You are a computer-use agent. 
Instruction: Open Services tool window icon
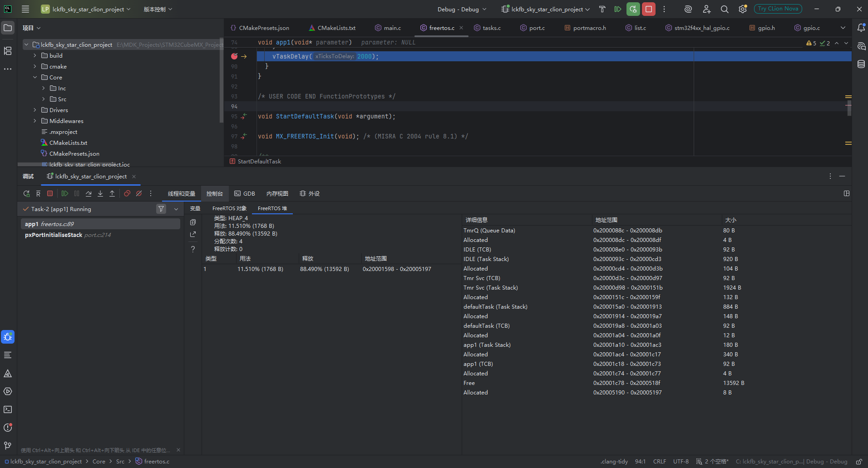pyautogui.click(x=8, y=391)
